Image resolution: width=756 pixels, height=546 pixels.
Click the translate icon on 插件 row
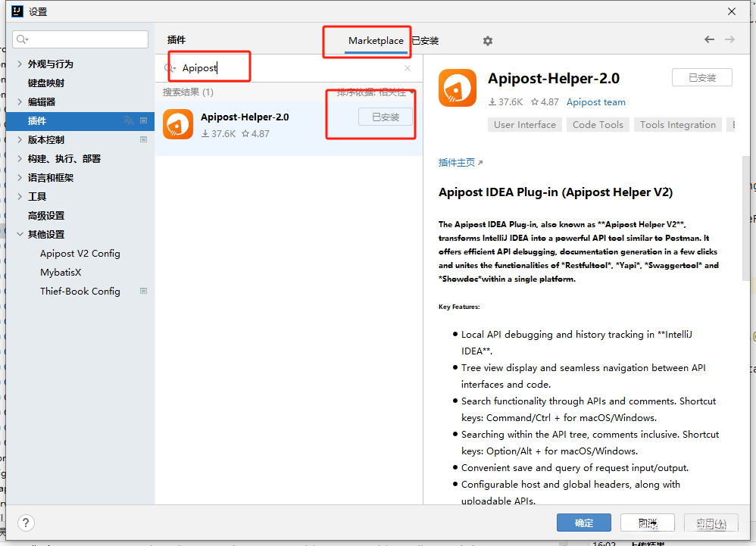click(128, 120)
